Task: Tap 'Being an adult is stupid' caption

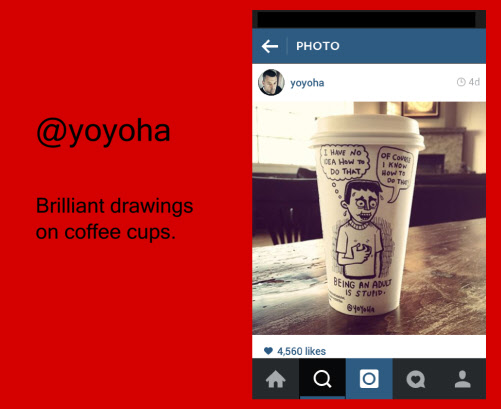Action: click(x=362, y=288)
